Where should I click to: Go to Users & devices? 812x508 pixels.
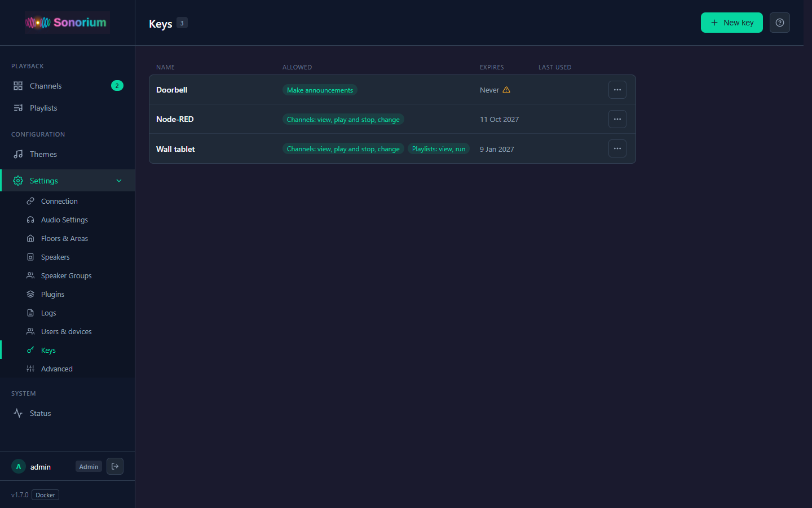click(68, 331)
